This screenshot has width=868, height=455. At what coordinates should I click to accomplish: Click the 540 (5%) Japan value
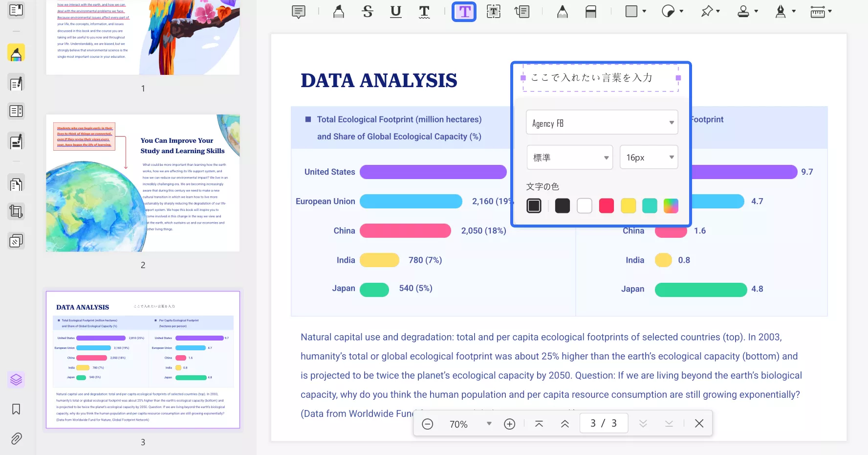point(416,289)
